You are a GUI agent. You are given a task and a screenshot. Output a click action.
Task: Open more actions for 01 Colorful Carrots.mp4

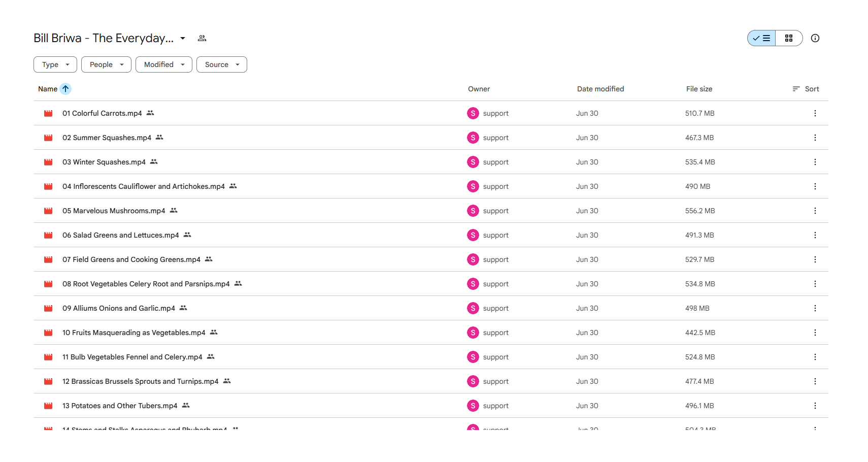click(815, 113)
